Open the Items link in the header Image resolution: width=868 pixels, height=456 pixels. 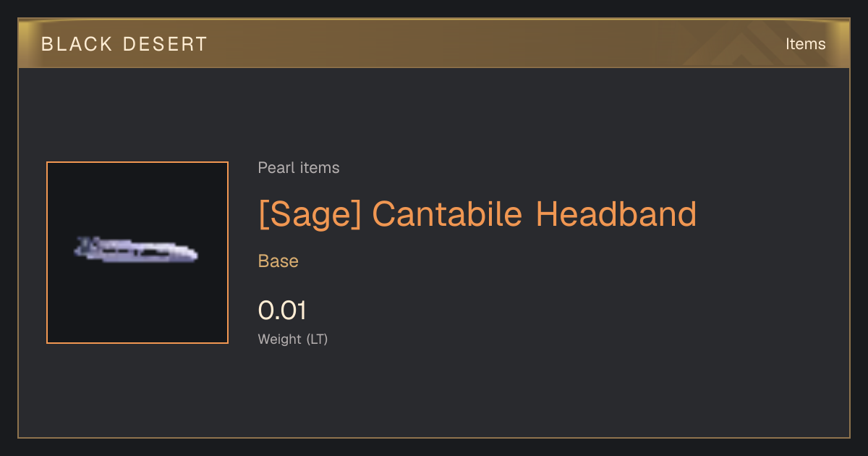805,44
